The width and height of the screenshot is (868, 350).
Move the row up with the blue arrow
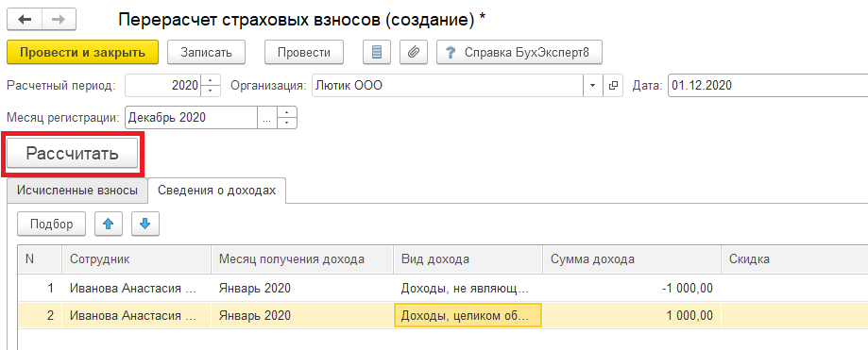pyautogui.click(x=109, y=224)
